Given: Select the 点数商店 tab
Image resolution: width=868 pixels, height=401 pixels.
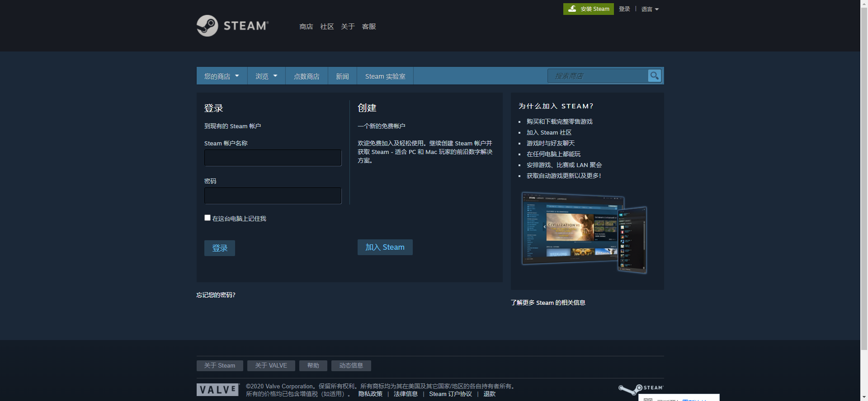Looking at the screenshot, I should coord(307,76).
